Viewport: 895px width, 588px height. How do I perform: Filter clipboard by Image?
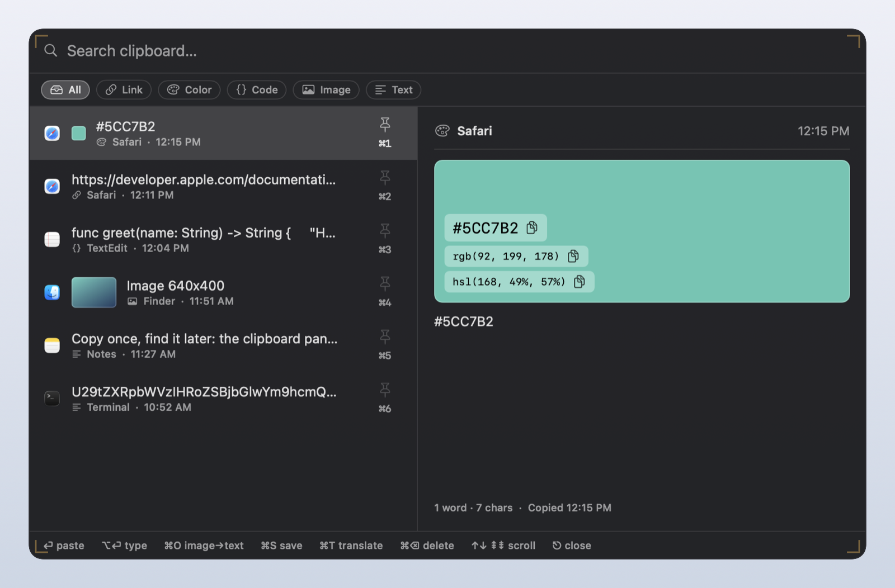pos(326,90)
